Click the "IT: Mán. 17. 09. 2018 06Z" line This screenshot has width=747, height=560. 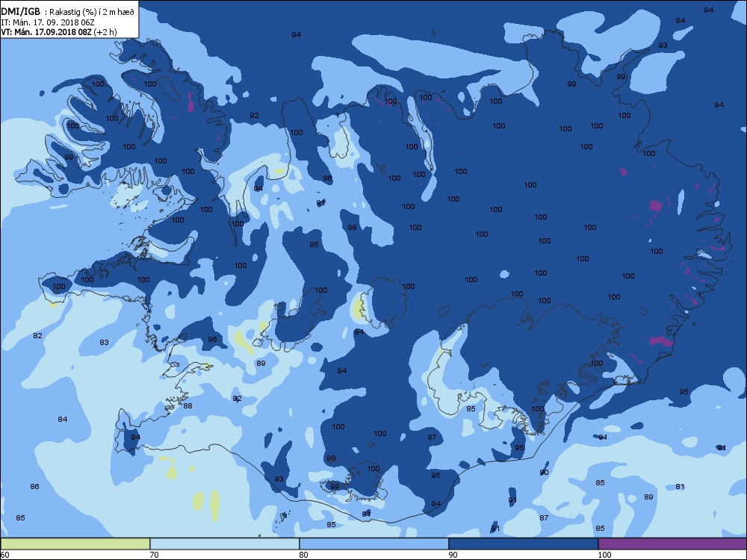click(46, 22)
